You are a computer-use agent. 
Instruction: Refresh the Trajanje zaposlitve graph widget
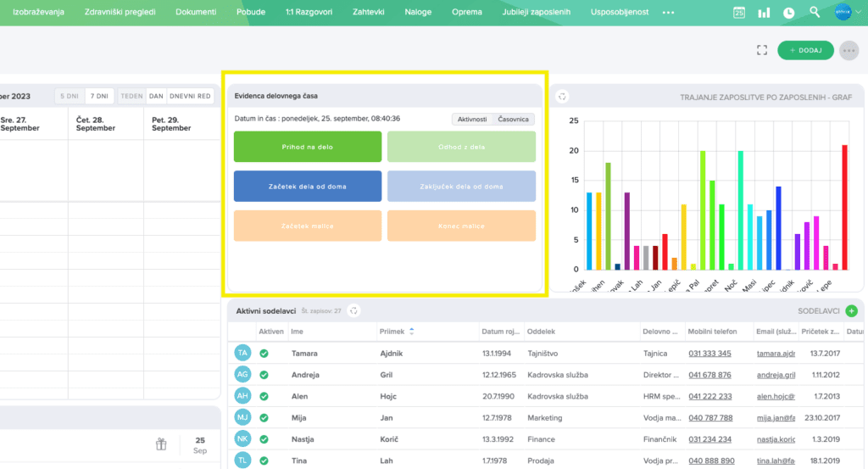pos(561,97)
